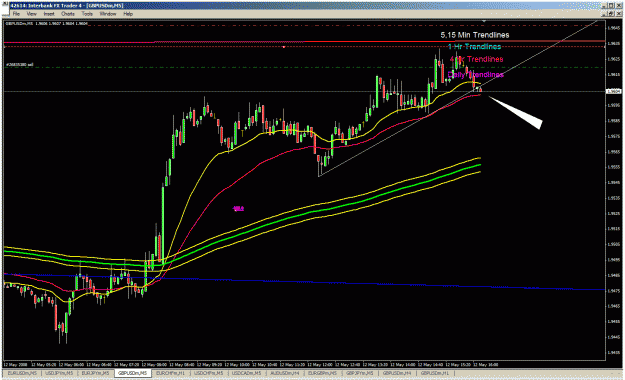The width and height of the screenshot is (625, 380).
Task: Switch to the EURUSDm,M5 chart tab
Action: (x=22, y=373)
